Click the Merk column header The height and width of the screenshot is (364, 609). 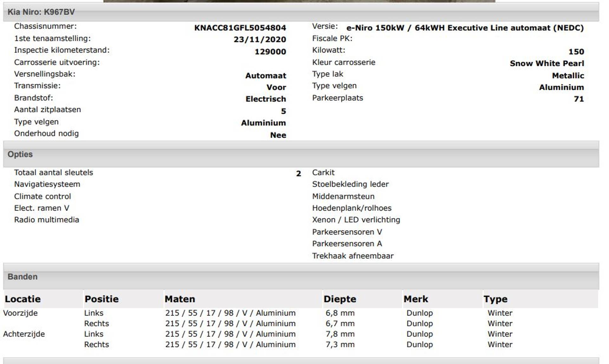pyautogui.click(x=416, y=299)
